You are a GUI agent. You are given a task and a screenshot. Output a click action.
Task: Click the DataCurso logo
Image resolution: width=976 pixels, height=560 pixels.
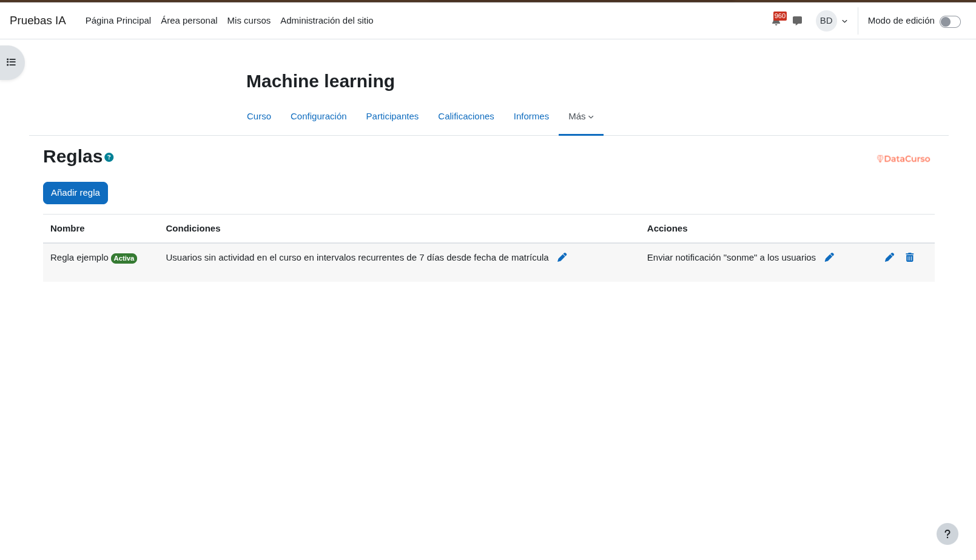click(x=903, y=159)
